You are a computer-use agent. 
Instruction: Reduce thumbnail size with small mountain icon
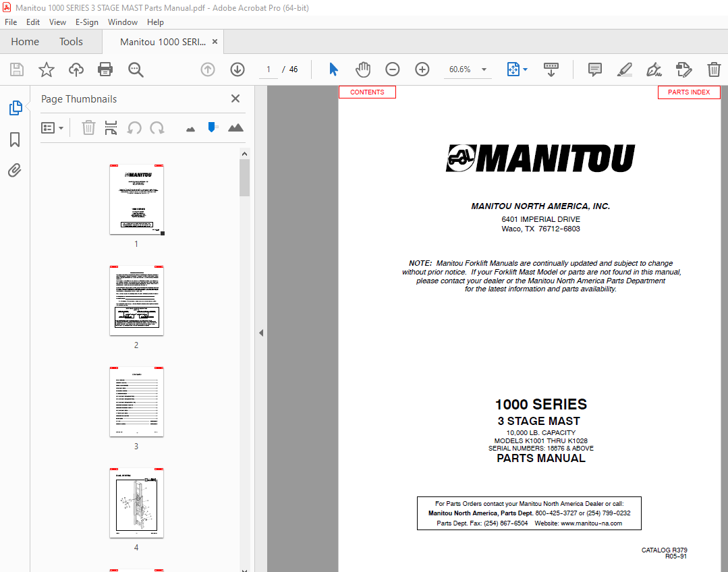click(x=190, y=129)
